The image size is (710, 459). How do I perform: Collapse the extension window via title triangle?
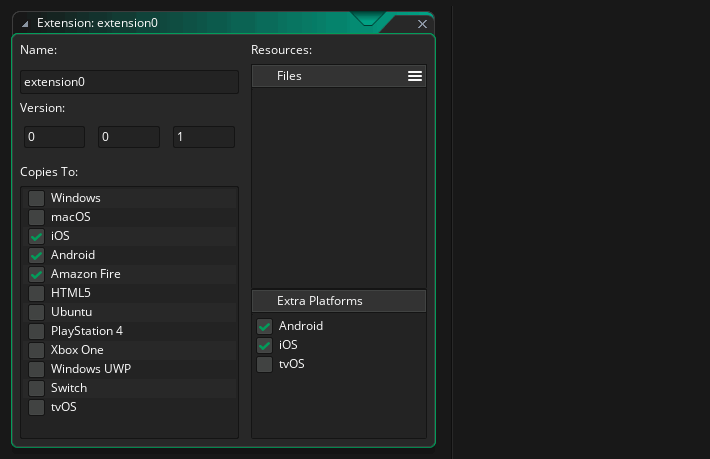point(25,24)
